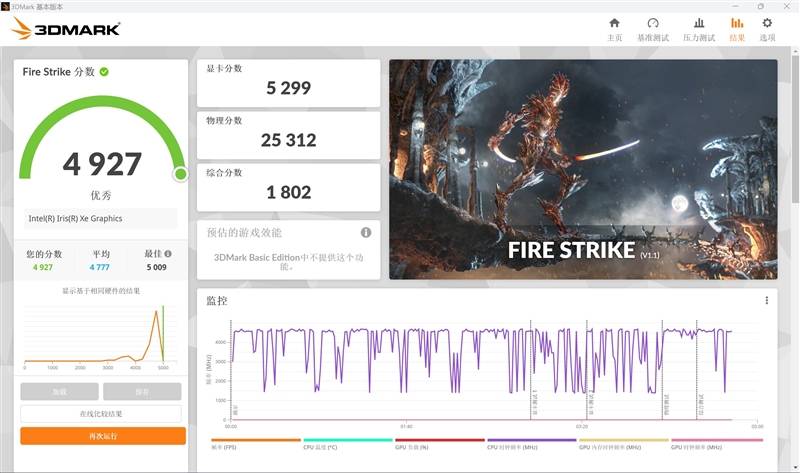Go to the 主页 home icon

pyautogui.click(x=614, y=23)
